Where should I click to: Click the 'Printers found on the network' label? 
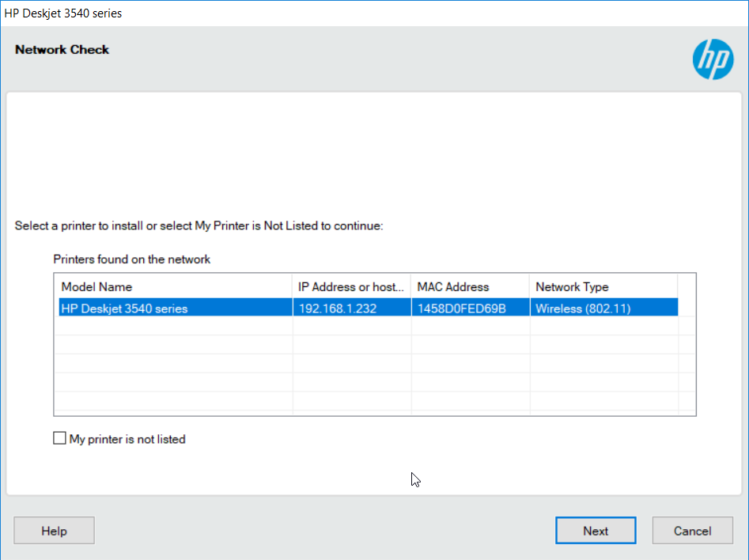point(131,259)
